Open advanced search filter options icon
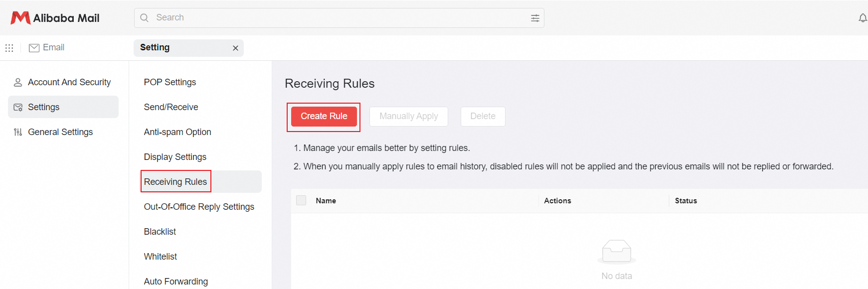This screenshot has width=868, height=289. (x=535, y=18)
